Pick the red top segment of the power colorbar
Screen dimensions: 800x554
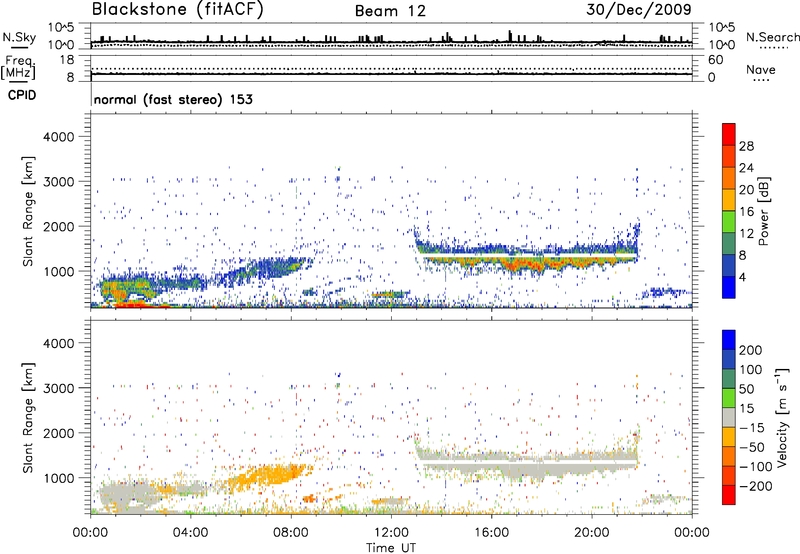729,134
